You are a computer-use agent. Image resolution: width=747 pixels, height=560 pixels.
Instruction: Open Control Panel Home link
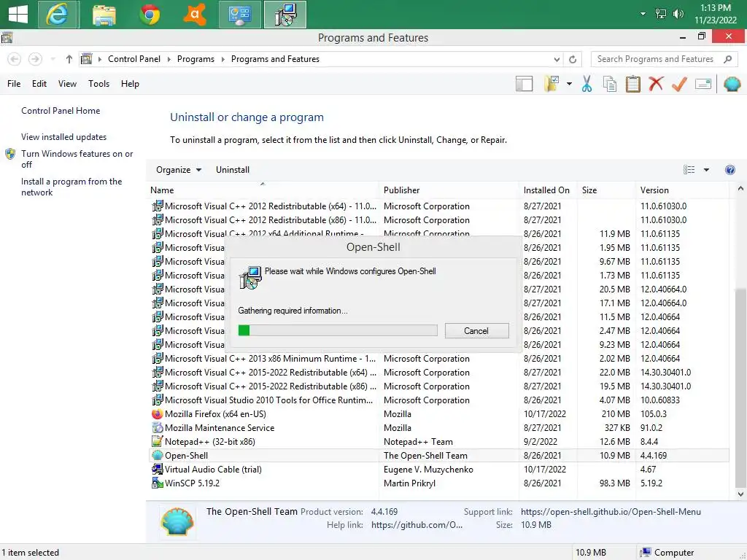pos(61,111)
